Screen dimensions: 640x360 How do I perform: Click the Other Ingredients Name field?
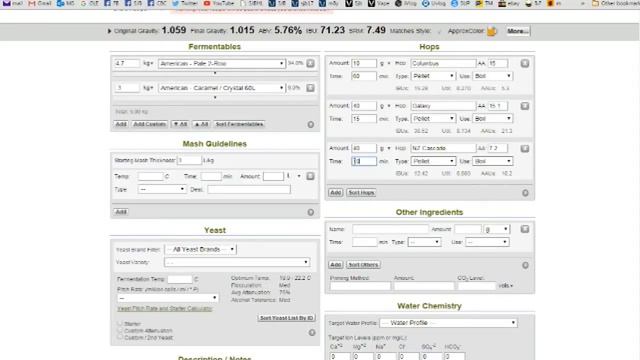[x=390, y=229]
